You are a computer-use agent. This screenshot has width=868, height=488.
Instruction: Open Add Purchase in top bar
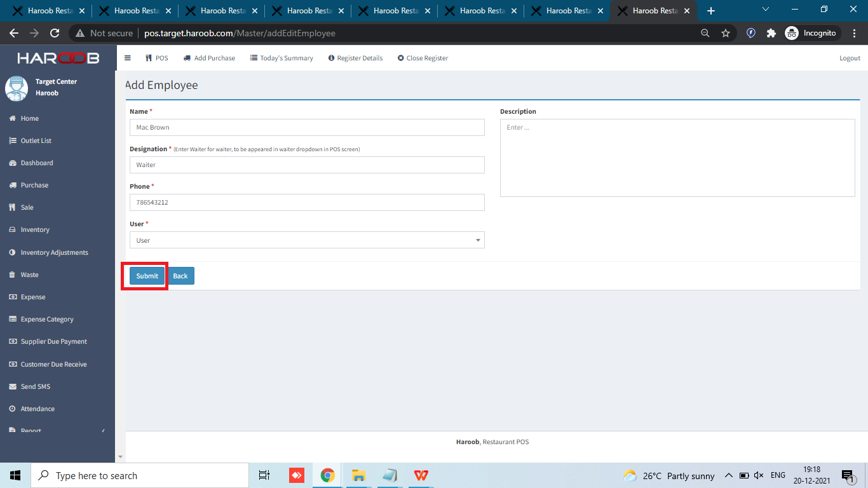209,58
